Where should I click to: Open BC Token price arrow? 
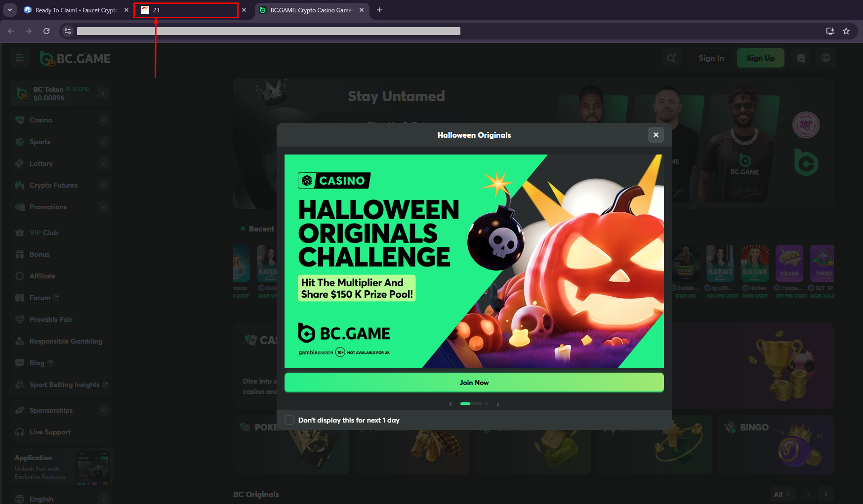click(x=103, y=93)
